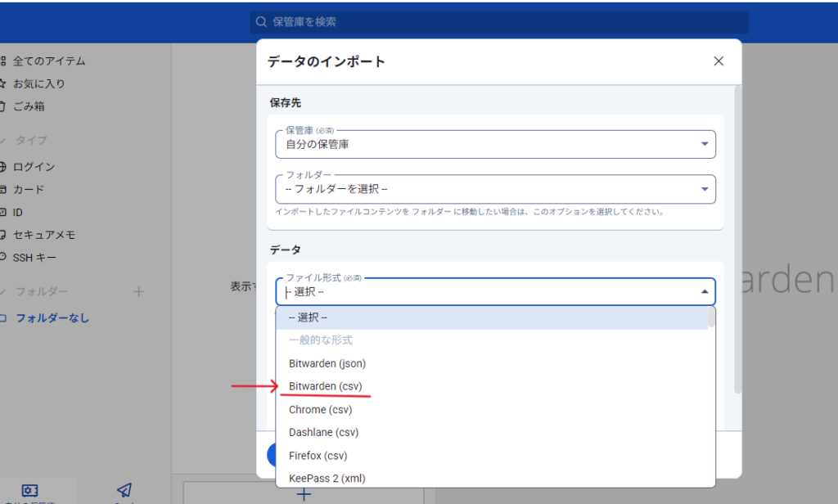838x504 pixels.
Task: Collapse the ファイル形式 dropdown
Action: [x=705, y=292]
